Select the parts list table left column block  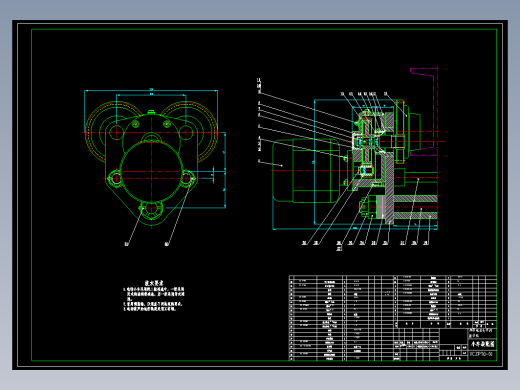tap(342, 318)
